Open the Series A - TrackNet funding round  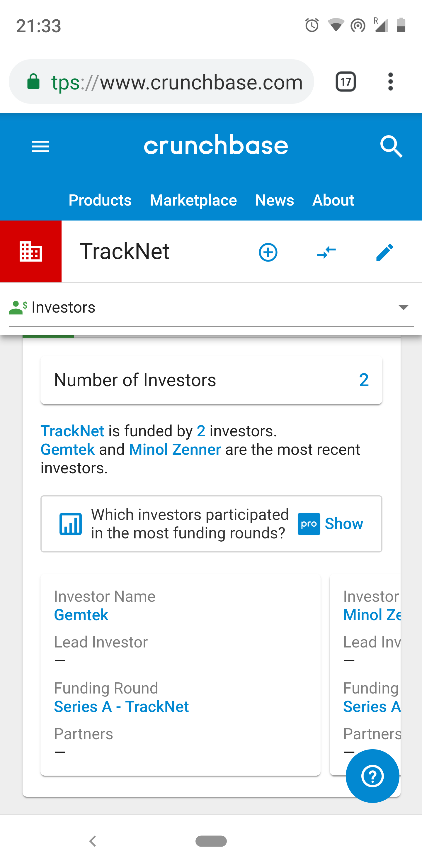(x=121, y=707)
